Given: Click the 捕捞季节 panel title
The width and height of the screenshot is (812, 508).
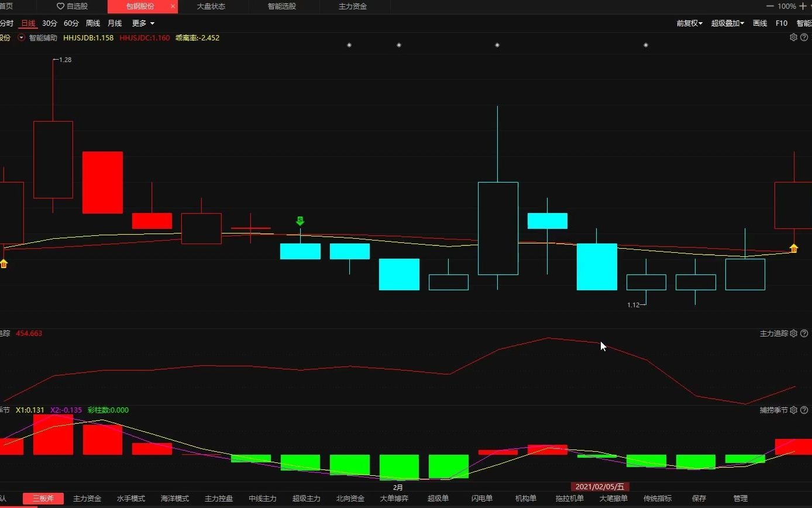Looking at the screenshot, I should point(774,410).
